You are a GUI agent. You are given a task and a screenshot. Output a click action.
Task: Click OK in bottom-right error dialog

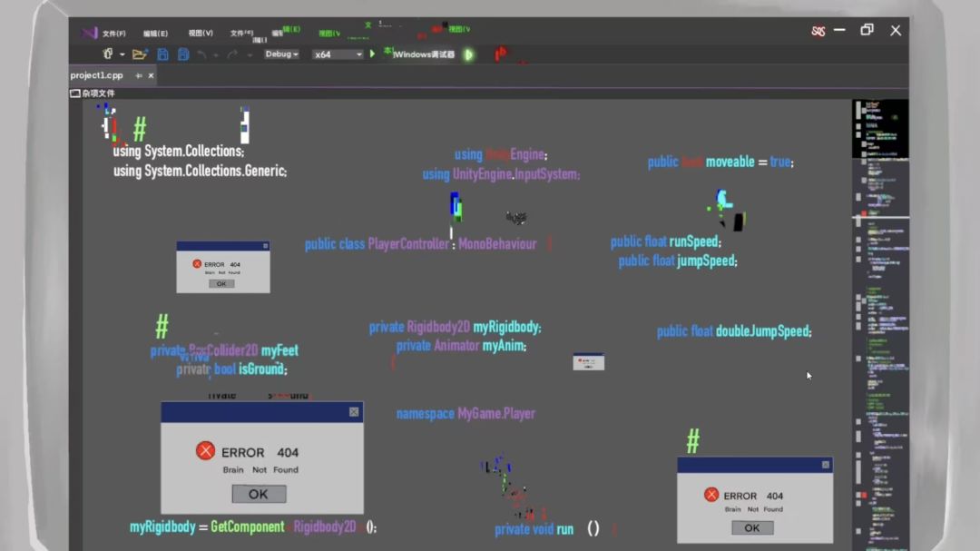(x=752, y=528)
